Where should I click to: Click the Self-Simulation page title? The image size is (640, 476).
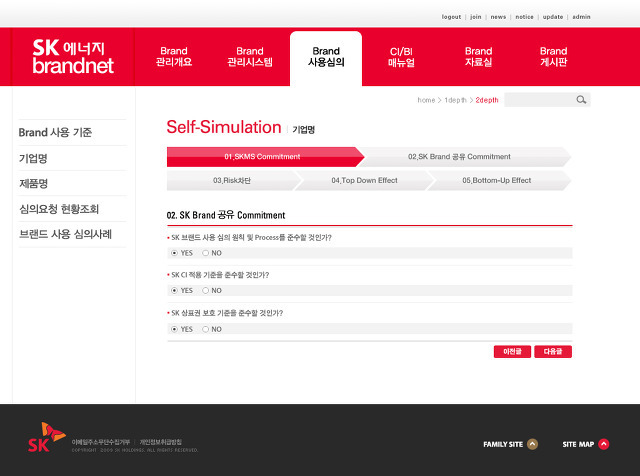pos(224,127)
